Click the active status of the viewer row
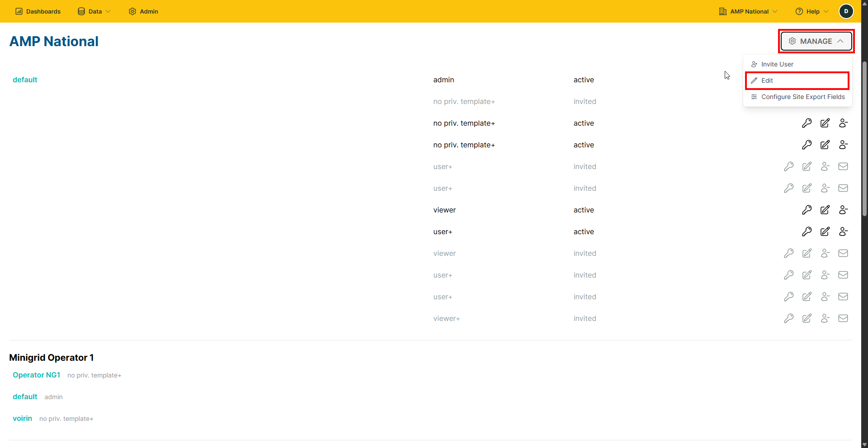868x448 pixels. (x=584, y=210)
